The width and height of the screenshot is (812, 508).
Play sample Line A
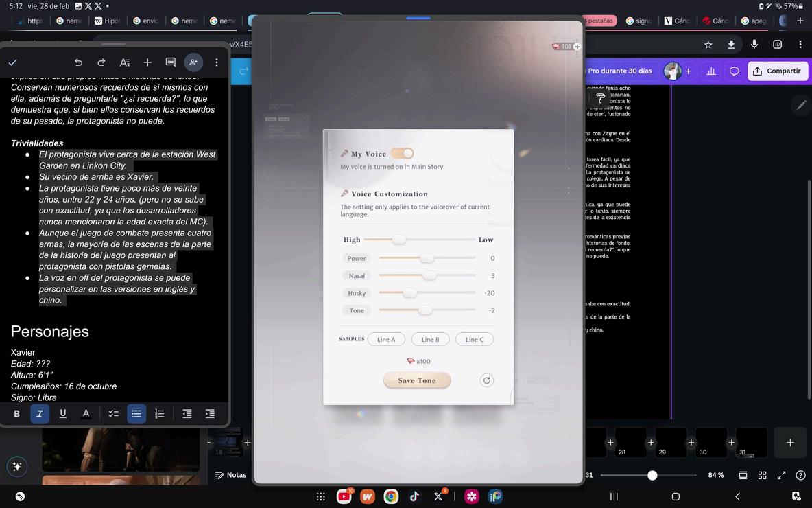tap(386, 340)
